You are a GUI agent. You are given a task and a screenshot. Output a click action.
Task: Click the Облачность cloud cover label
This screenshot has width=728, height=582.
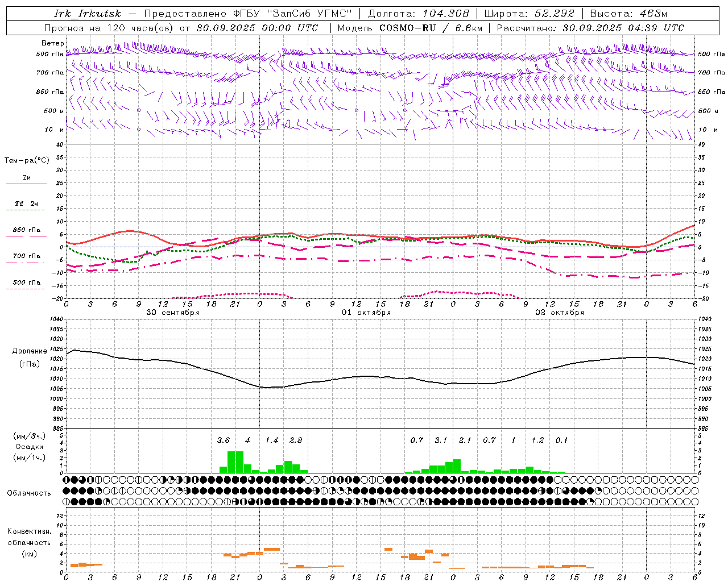tap(29, 493)
